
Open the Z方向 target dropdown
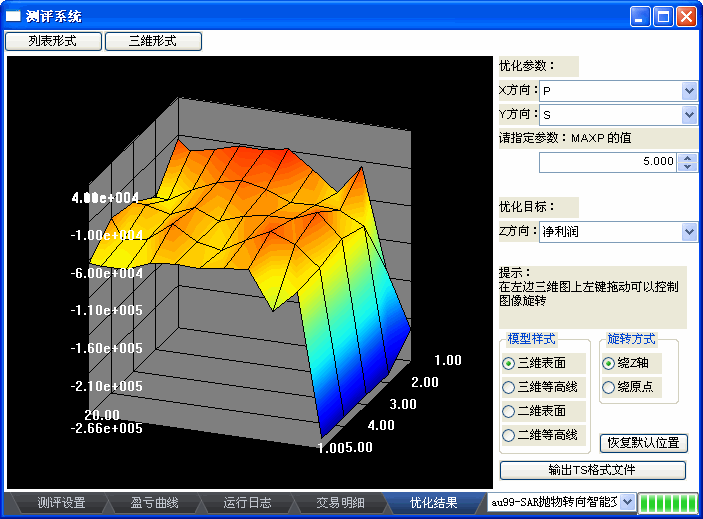click(688, 232)
